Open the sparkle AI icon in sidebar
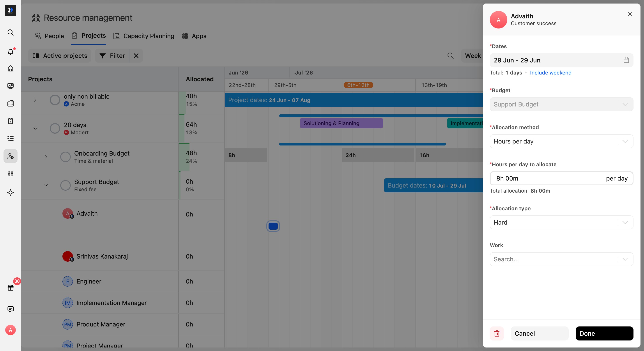Screen dimensions: 644x351 coord(11,193)
